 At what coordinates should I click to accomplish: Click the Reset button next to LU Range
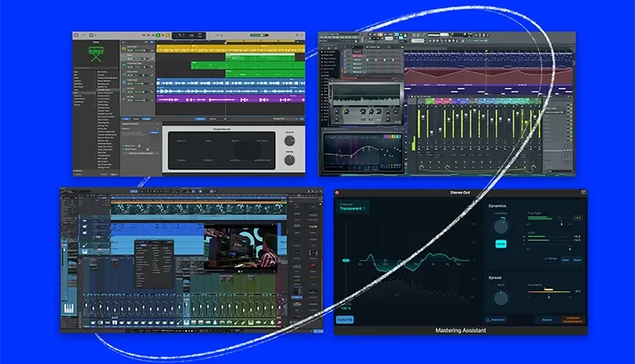pos(577,260)
